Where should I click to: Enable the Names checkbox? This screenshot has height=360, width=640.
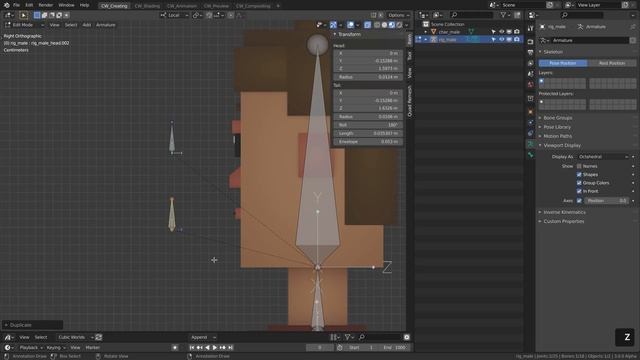[579, 166]
